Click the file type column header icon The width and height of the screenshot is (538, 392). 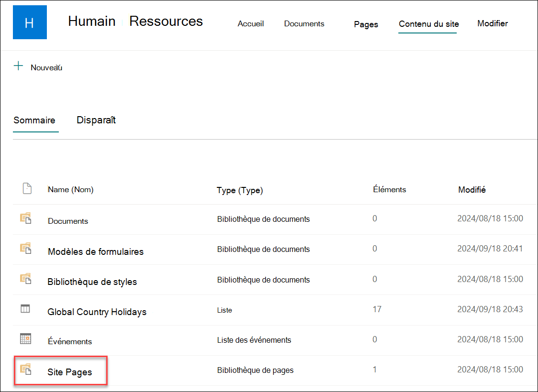[27, 188]
